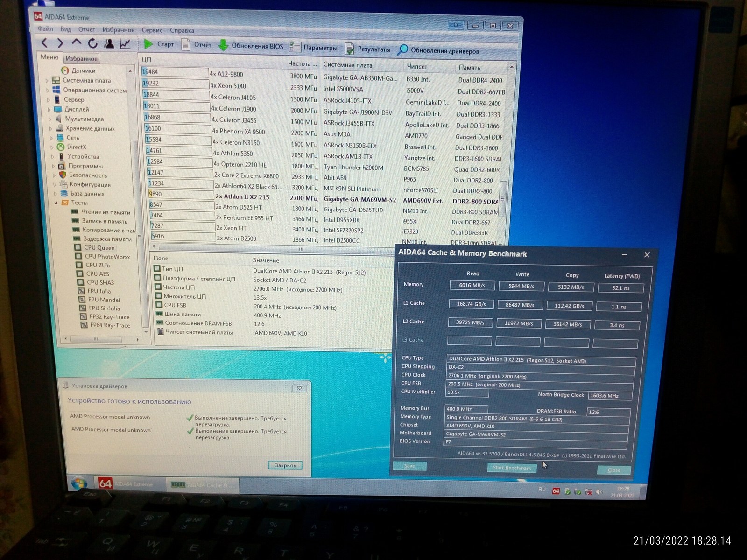Viewport: 747px width, 560px height.
Task: Open the user profile toolbar icon
Action: (109, 43)
